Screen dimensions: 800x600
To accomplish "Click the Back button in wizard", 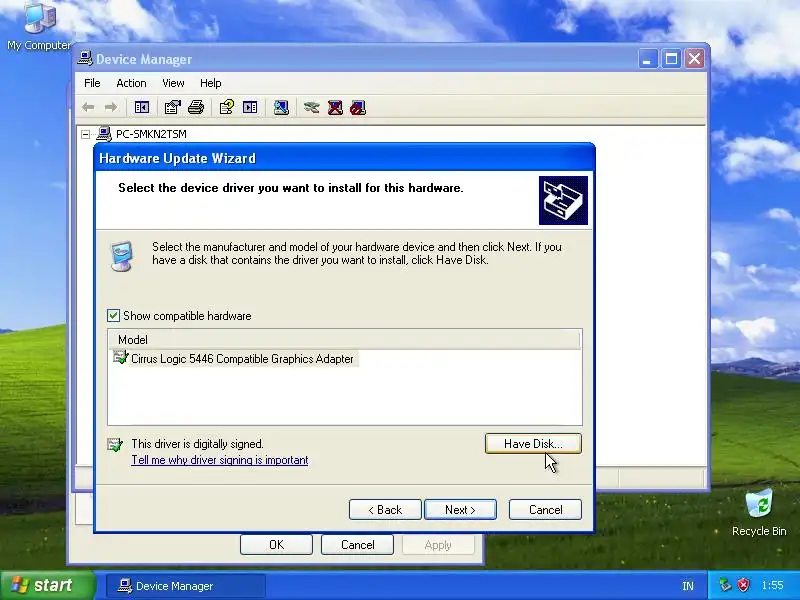I will click(x=385, y=510).
